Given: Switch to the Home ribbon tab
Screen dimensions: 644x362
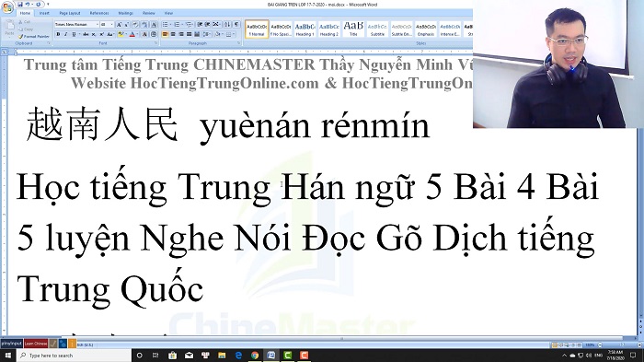Looking at the screenshot, I should [25, 13].
